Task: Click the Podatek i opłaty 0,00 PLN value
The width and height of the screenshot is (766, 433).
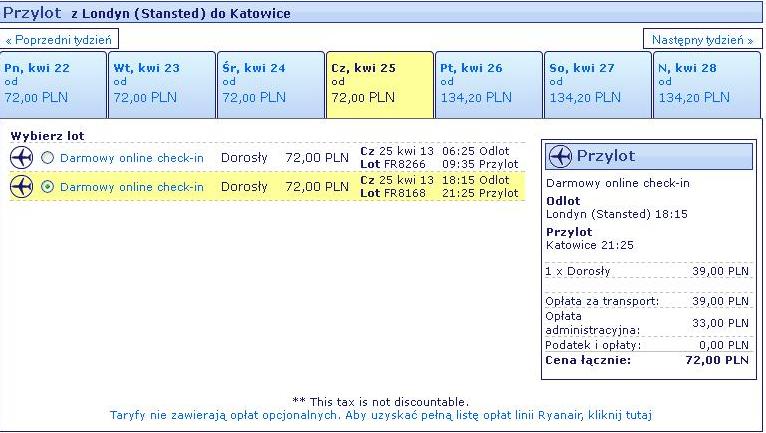Action: click(724, 345)
